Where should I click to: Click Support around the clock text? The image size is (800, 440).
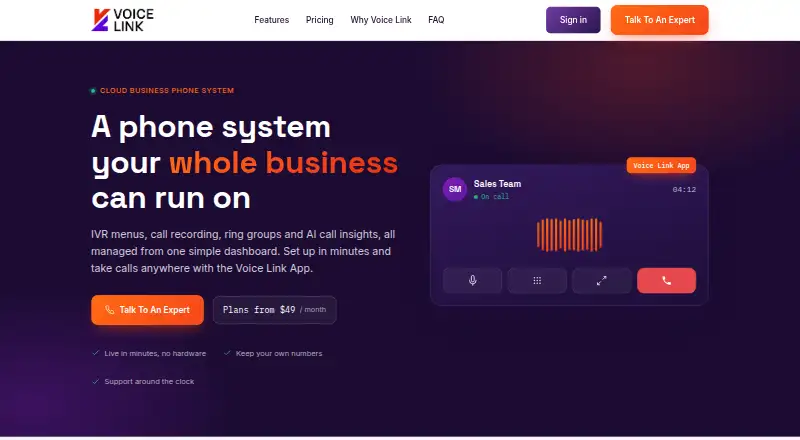click(x=149, y=381)
